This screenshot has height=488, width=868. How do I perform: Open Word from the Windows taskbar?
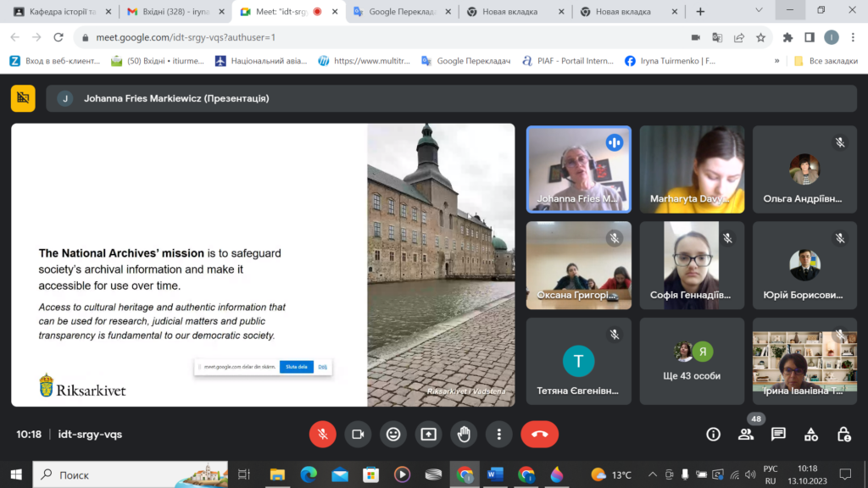point(495,474)
